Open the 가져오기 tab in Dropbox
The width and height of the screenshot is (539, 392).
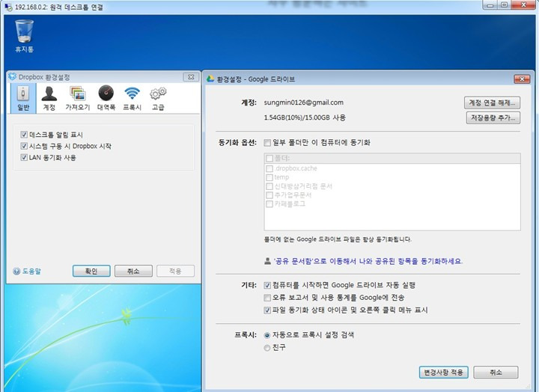point(78,98)
